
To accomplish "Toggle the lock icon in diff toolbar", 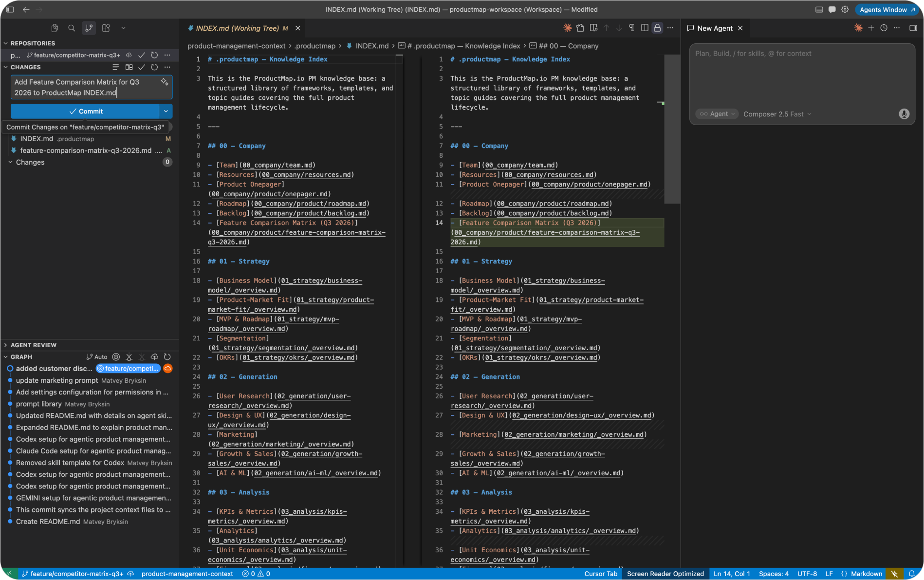I will 657,28.
